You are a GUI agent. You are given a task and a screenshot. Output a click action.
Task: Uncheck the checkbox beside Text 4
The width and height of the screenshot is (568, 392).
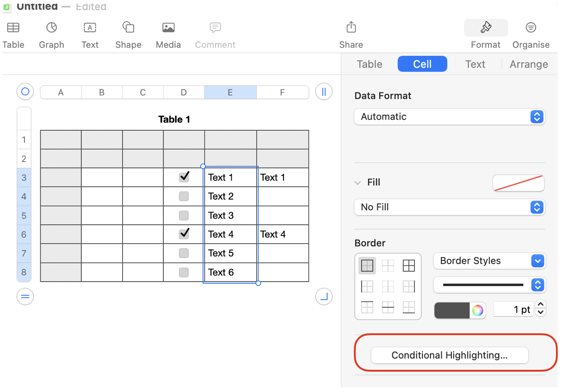184,234
